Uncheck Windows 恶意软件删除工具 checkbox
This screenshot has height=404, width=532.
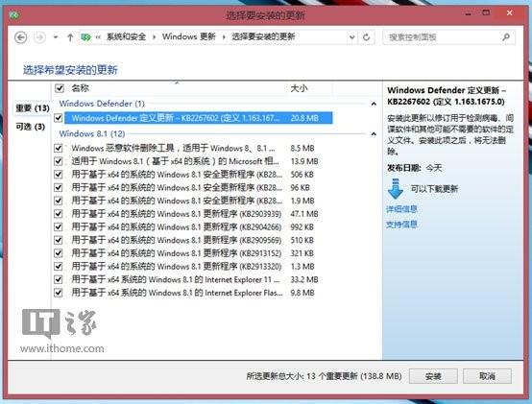coord(59,148)
